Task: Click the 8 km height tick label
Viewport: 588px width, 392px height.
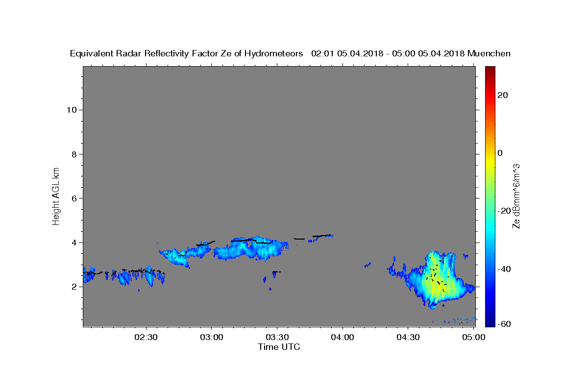Action: click(74, 154)
